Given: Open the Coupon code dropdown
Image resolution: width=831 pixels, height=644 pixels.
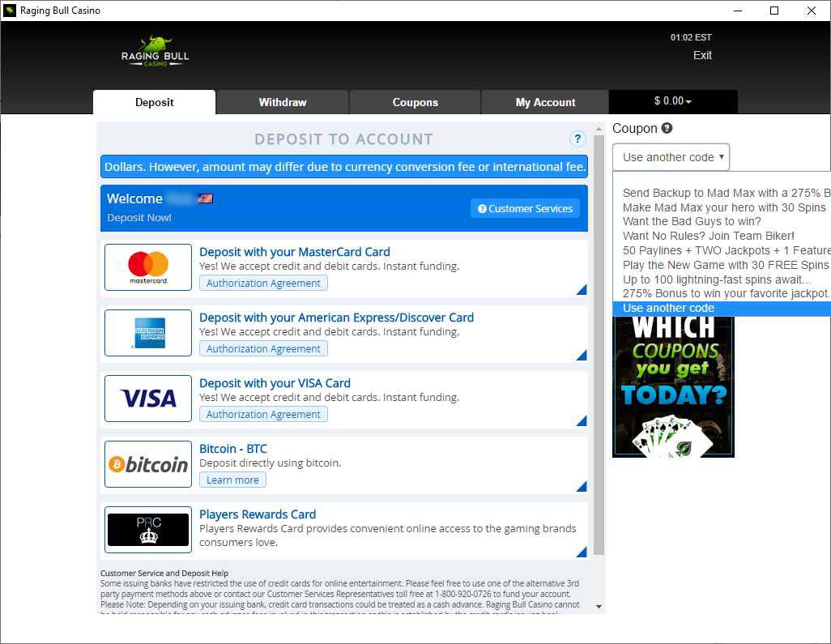Looking at the screenshot, I should (x=671, y=157).
